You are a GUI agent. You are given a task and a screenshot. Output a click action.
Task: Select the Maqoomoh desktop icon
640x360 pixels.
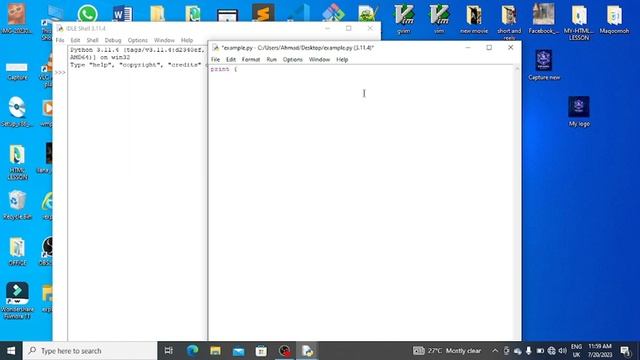click(x=614, y=19)
